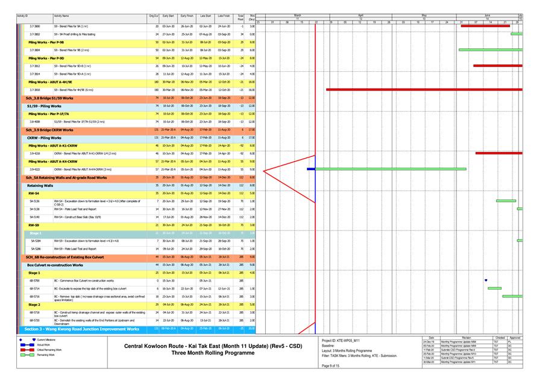This screenshot has height=392, width=554.
Task: Click the Total Float column header
Action: coord(241,17)
